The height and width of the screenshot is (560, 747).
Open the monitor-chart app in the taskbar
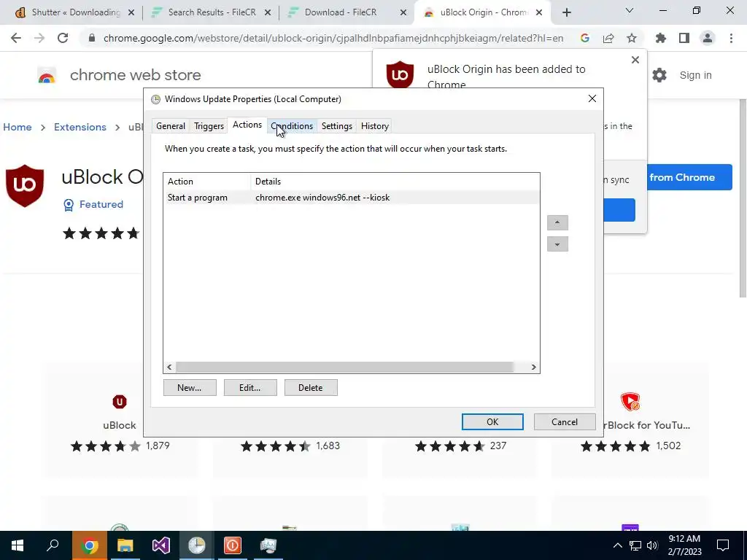click(268, 545)
